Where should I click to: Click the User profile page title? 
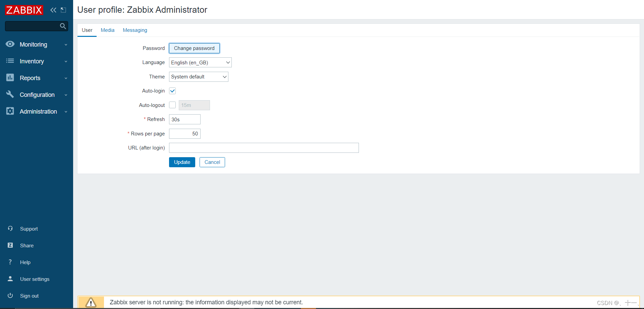[142, 10]
